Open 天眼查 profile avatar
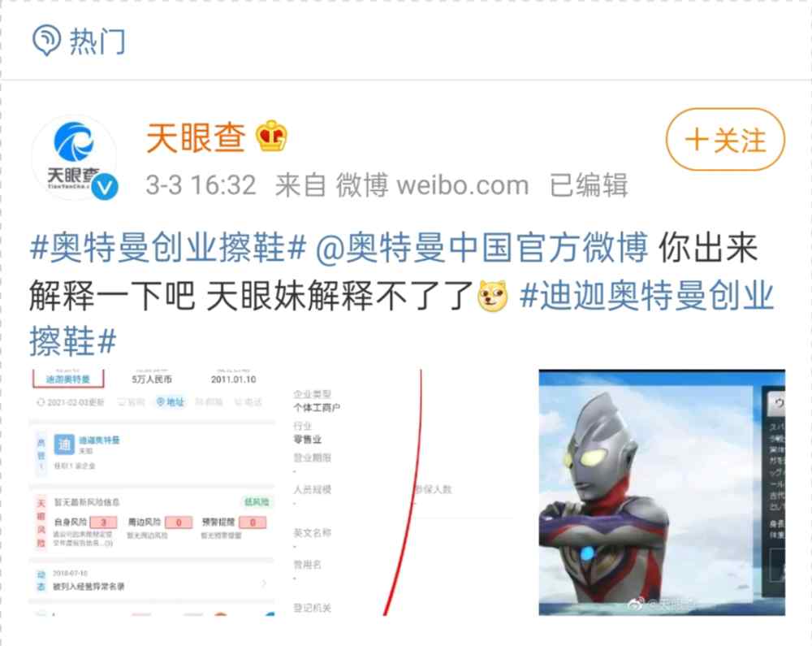Screen dimensions: 812x646 click(x=74, y=157)
